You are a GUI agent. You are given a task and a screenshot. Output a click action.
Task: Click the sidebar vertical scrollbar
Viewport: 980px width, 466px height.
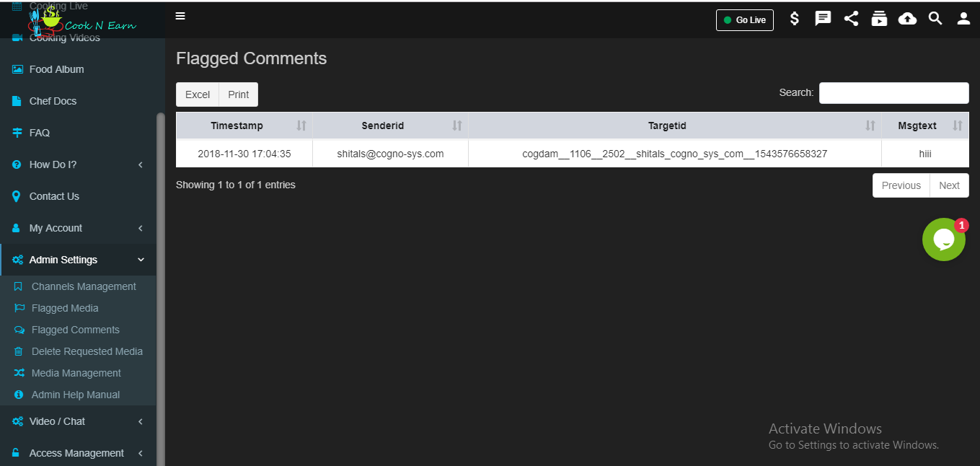click(161, 289)
